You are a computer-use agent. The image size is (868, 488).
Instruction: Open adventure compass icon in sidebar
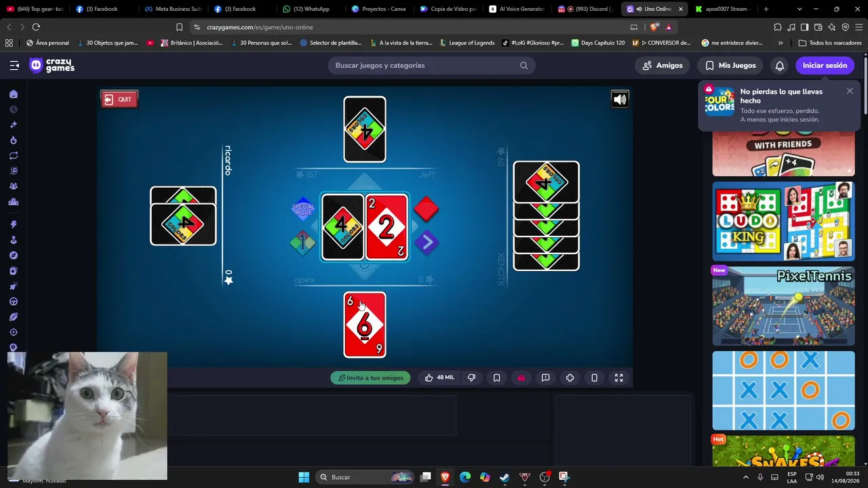pyautogui.click(x=14, y=256)
